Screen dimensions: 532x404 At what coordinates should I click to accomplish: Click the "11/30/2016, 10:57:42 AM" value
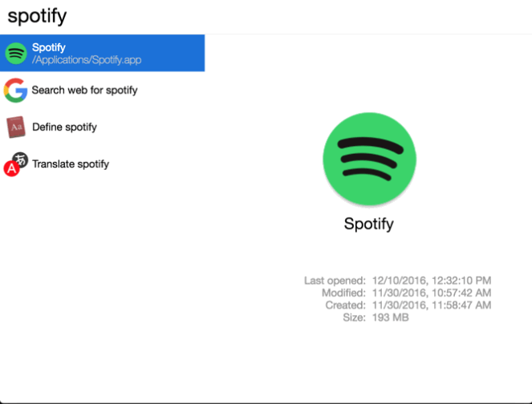point(432,293)
